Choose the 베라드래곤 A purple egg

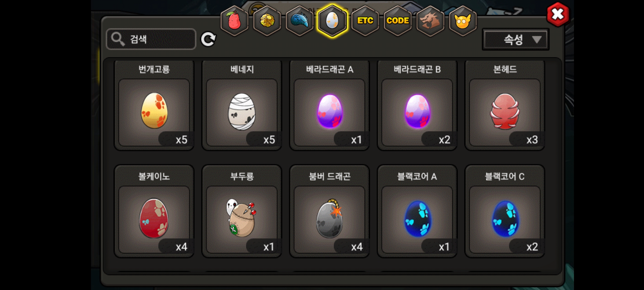330,106
